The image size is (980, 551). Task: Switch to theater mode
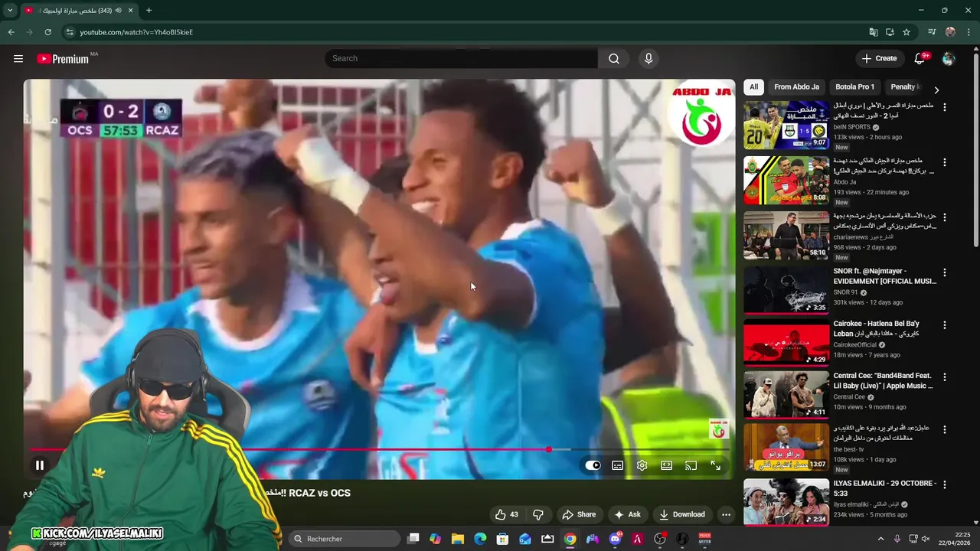click(x=667, y=465)
